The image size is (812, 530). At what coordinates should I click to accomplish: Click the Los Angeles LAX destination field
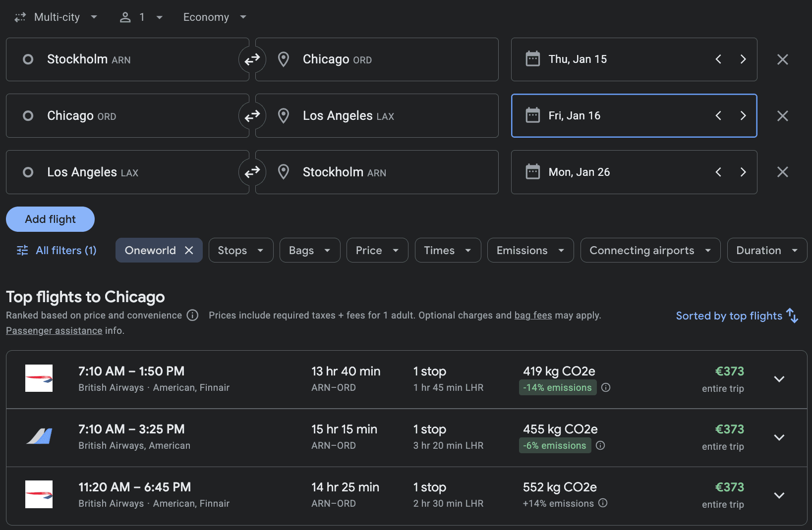[x=377, y=116]
